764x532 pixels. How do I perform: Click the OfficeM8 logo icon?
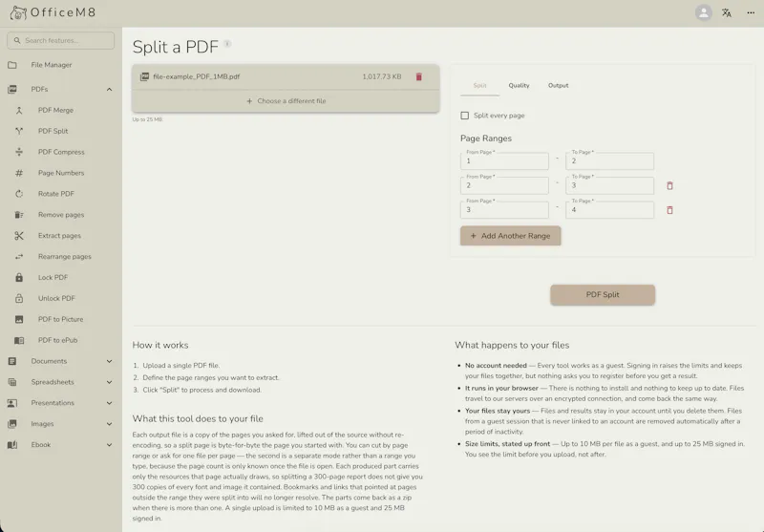pos(18,13)
